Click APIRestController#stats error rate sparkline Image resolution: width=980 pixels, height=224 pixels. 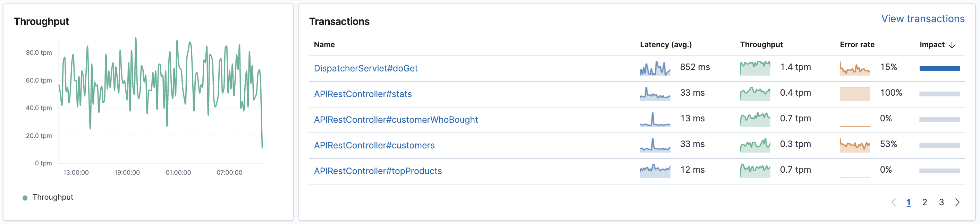coord(854,94)
